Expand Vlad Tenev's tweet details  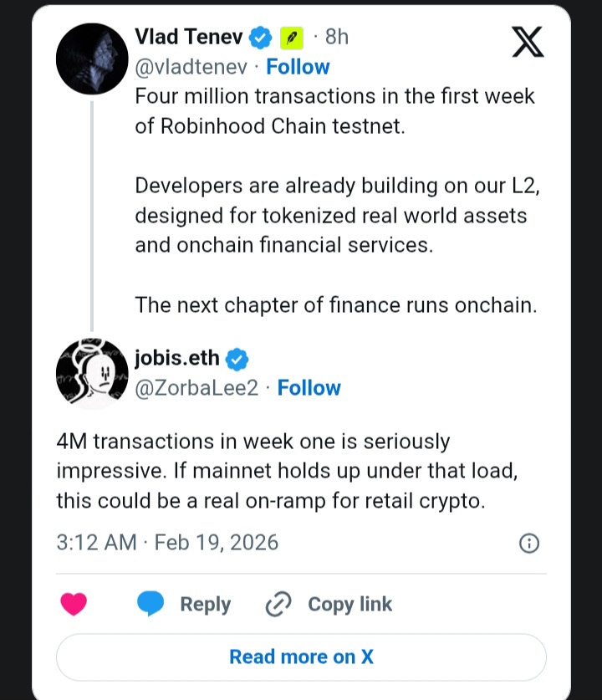pyautogui.click(x=334, y=201)
